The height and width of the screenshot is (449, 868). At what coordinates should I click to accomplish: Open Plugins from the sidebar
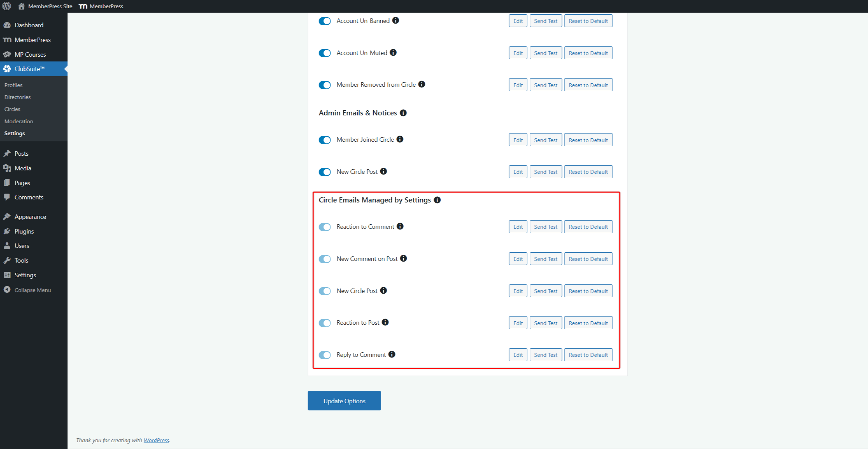(x=24, y=231)
